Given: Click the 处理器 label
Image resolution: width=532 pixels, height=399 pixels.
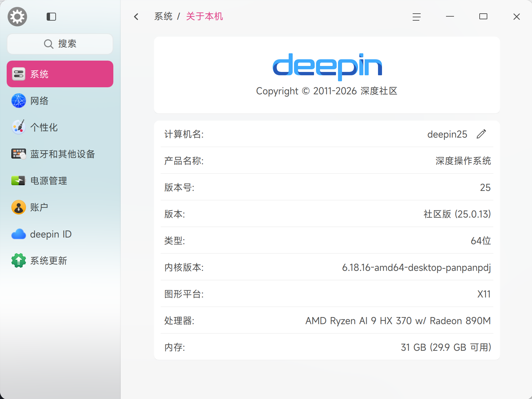Looking at the screenshot, I should click(x=179, y=321).
